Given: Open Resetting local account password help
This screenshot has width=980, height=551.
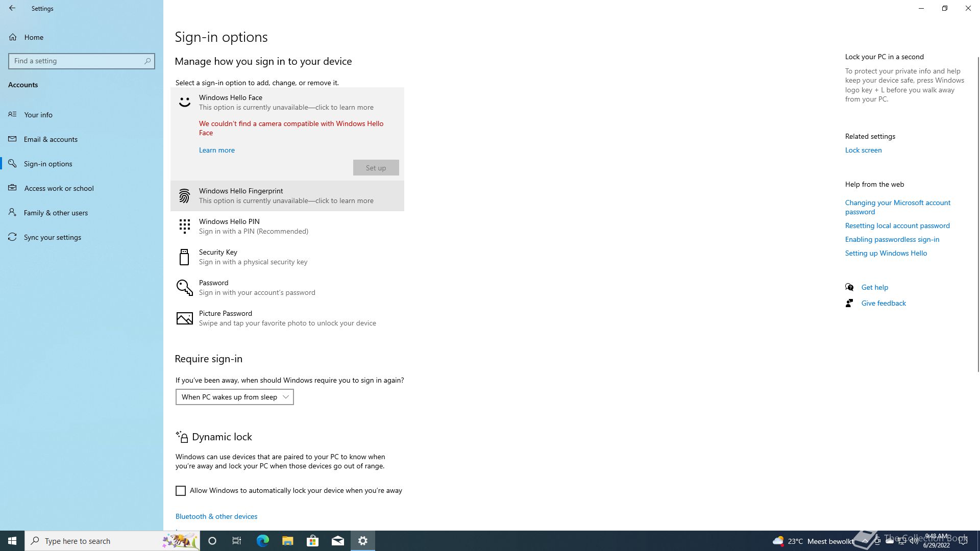Looking at the screenshot, I should 897,226.
